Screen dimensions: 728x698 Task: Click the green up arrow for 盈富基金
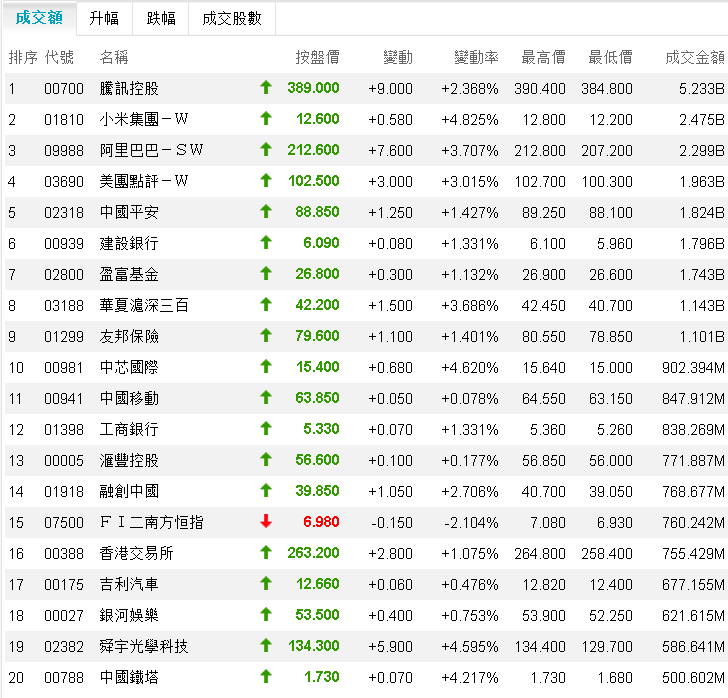[266, 274]
